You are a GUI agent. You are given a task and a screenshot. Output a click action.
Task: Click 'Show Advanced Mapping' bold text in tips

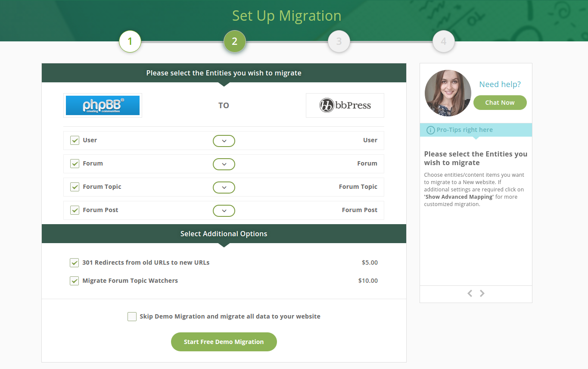(459, 197)
